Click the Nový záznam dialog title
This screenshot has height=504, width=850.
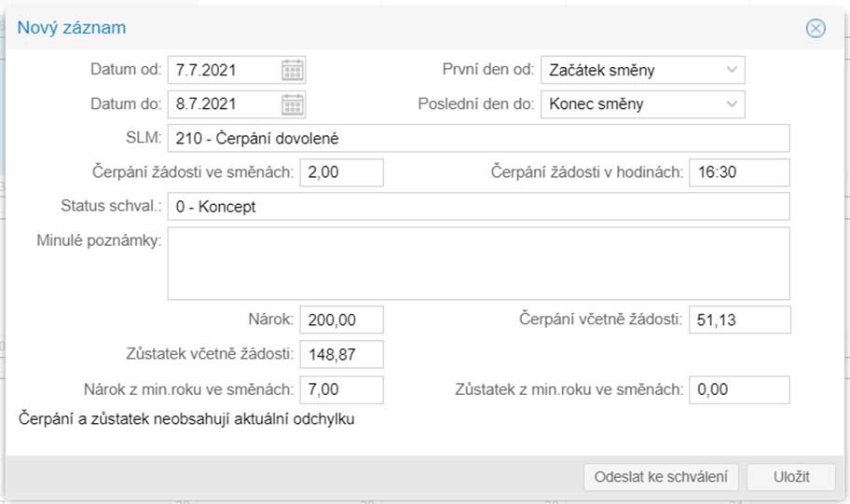[73, 28]
